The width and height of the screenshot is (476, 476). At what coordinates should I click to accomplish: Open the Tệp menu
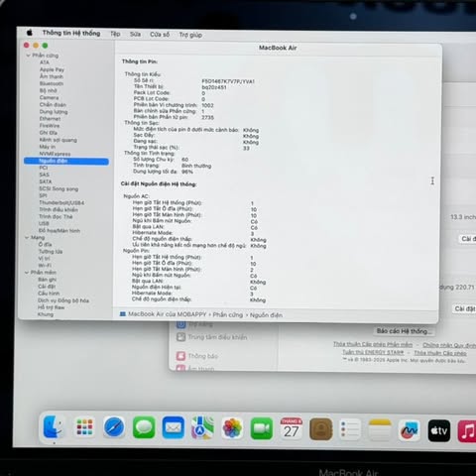[x=115, y=34]
